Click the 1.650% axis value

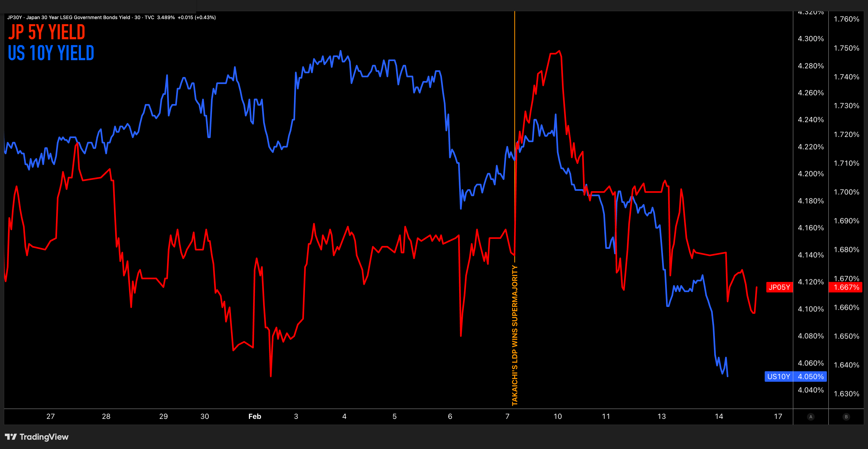pyautogui.click(x=846, y=336)
